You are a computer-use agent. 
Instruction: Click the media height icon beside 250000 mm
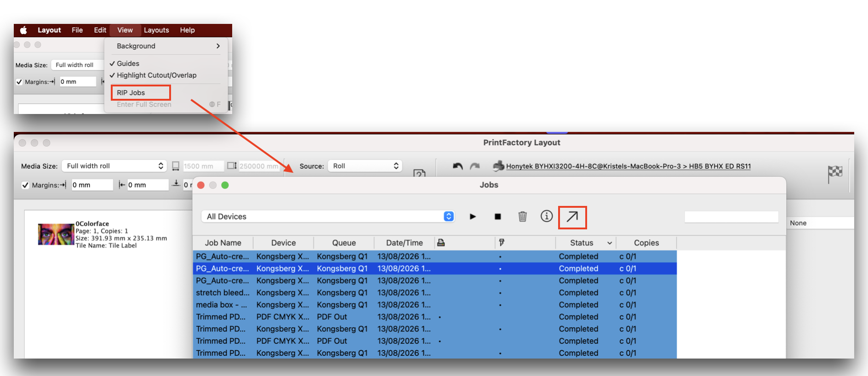232,166
